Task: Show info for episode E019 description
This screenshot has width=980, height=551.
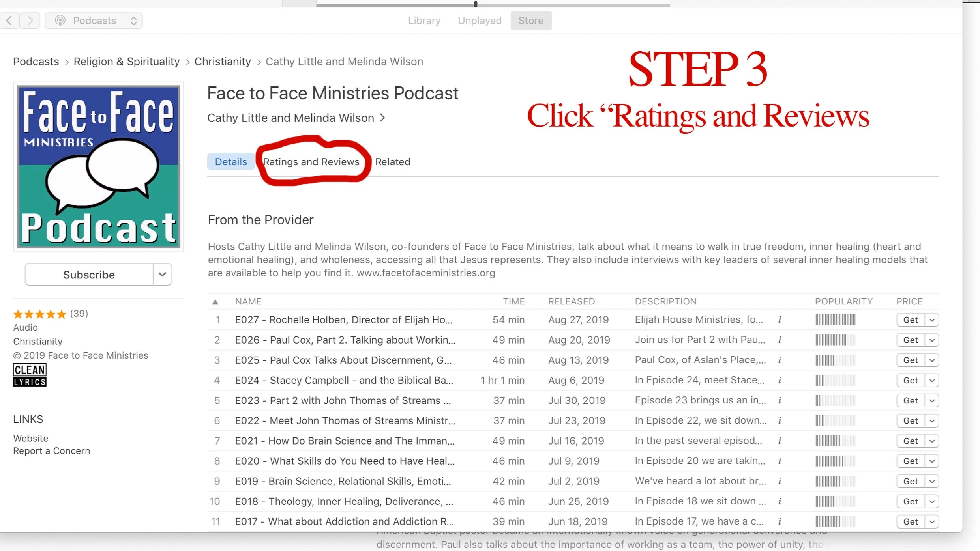Action: coord(780,481)
